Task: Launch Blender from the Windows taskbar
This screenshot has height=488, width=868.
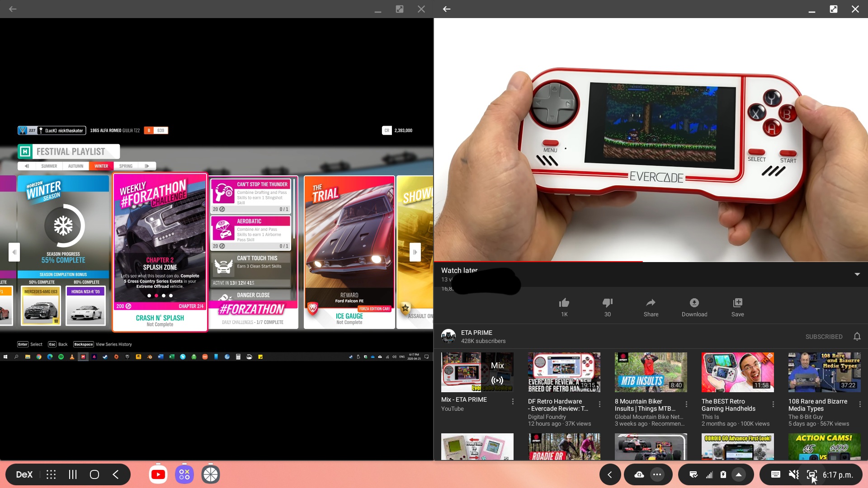Action: tap(150, 357)
